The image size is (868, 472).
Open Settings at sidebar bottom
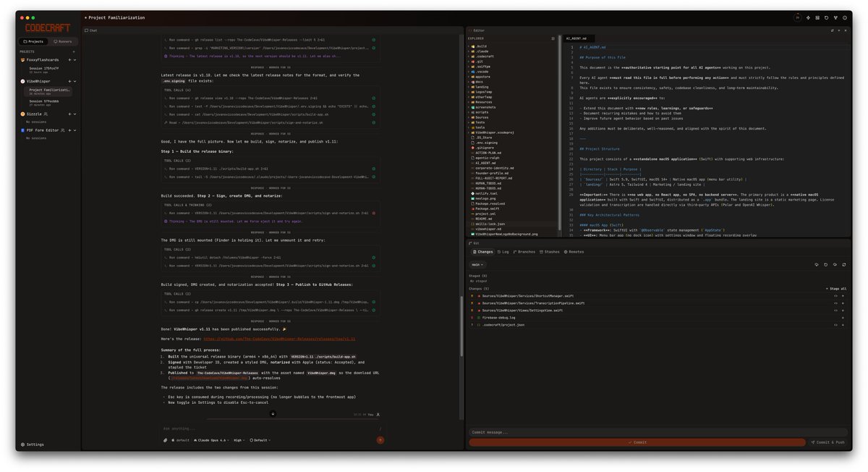click(33, 444)
